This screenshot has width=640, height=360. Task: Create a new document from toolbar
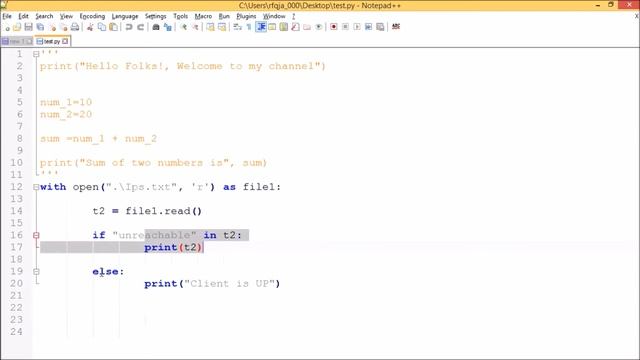coord(7,27)
